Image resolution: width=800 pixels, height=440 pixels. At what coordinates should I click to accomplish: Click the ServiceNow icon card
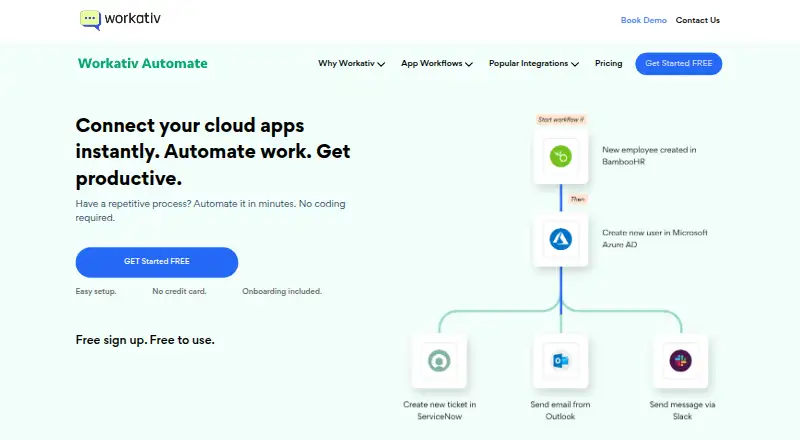pyautogui.click(x=439, y=361)
